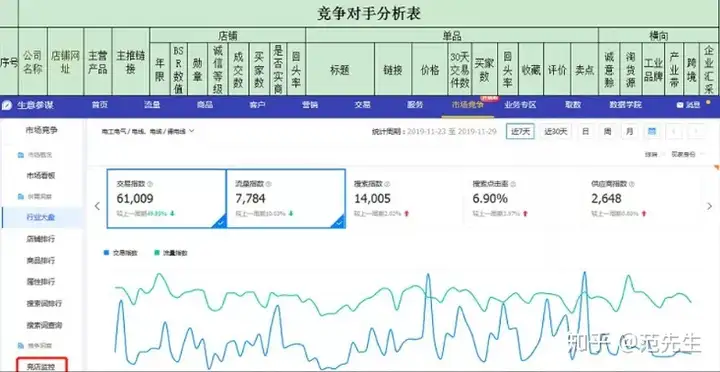
Task: Click the 61,009 交易指数 value
Action: click(135, 198)
